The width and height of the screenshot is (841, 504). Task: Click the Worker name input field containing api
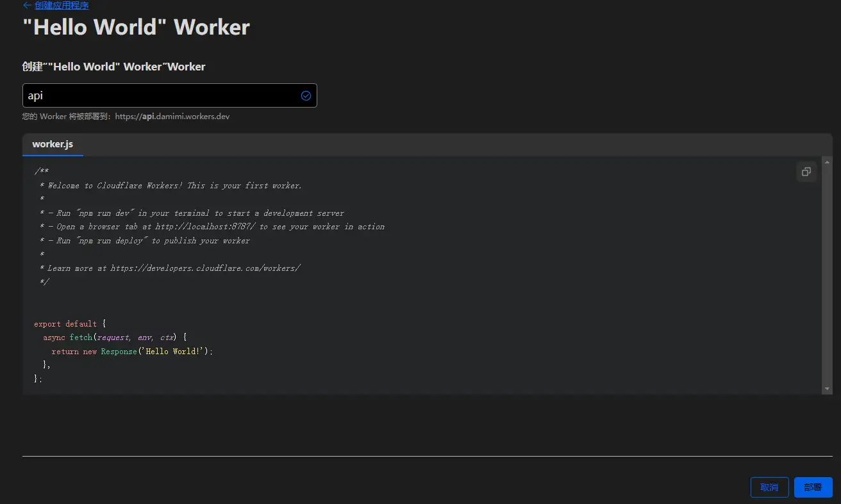point(169,95)
